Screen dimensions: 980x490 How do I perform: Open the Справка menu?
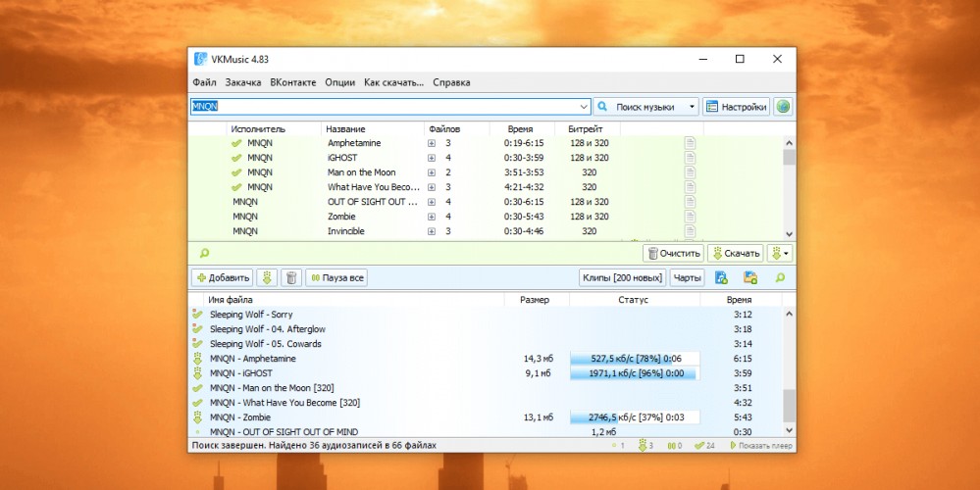(x=451, y=82)
